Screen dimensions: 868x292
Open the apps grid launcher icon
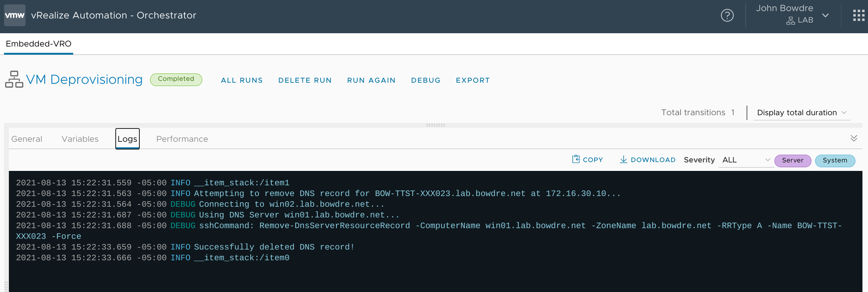(x=858, y=15)
